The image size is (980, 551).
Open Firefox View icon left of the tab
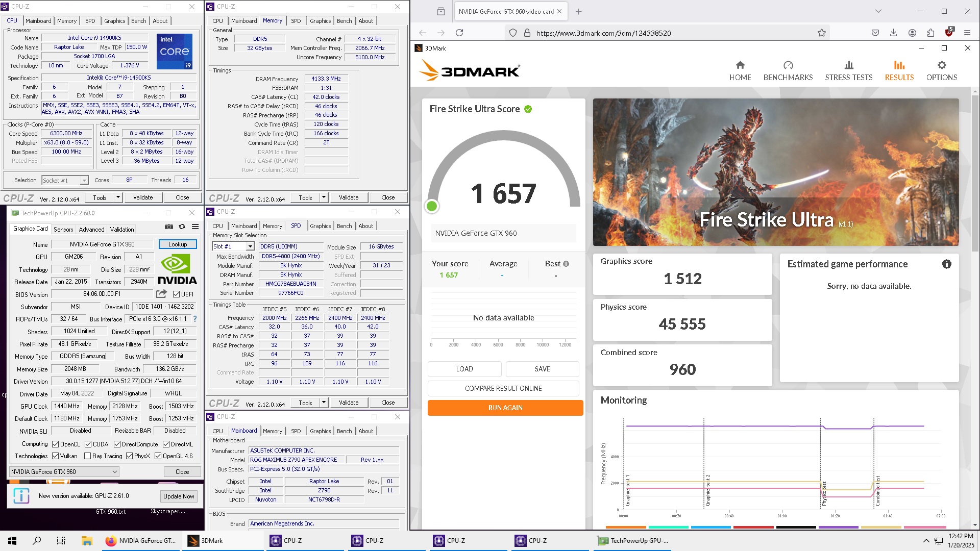point(441,11)
